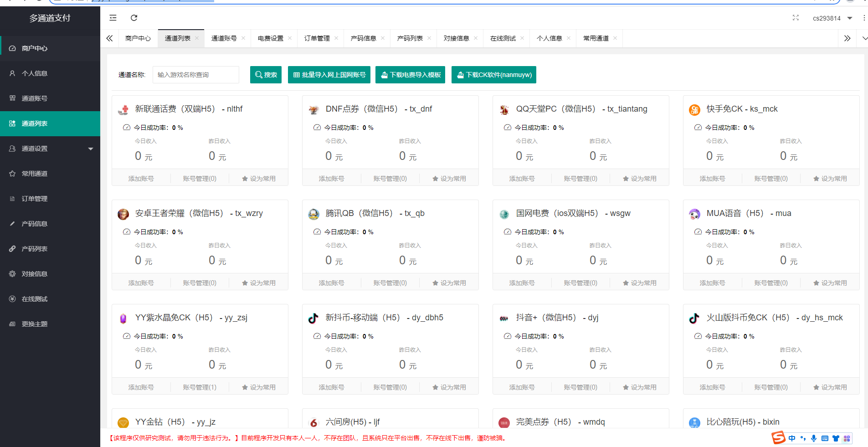868x447 pixels.
Task: Open 更换主题 in the sidebar
Action: (35, 324)
